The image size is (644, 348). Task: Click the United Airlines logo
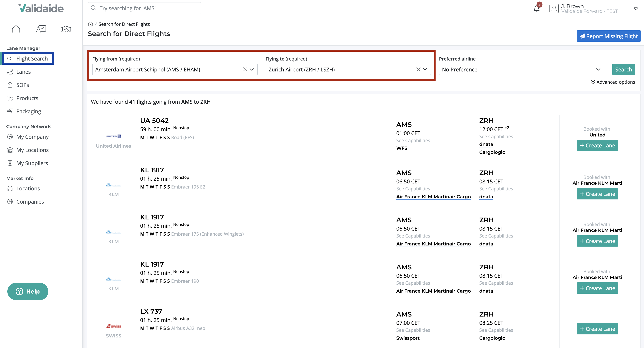114,136
